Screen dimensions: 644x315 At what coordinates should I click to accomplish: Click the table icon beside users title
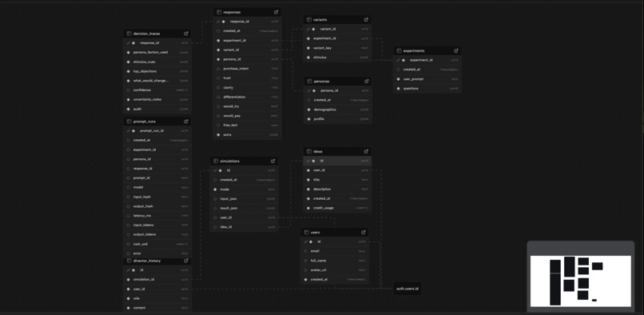pos(306,233)
